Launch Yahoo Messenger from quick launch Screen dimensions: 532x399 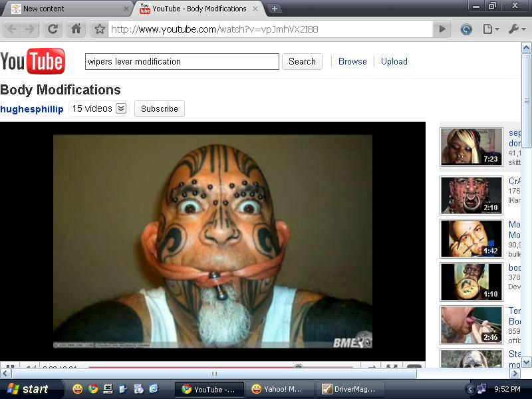pyautogui.click(x=77, y=389)
